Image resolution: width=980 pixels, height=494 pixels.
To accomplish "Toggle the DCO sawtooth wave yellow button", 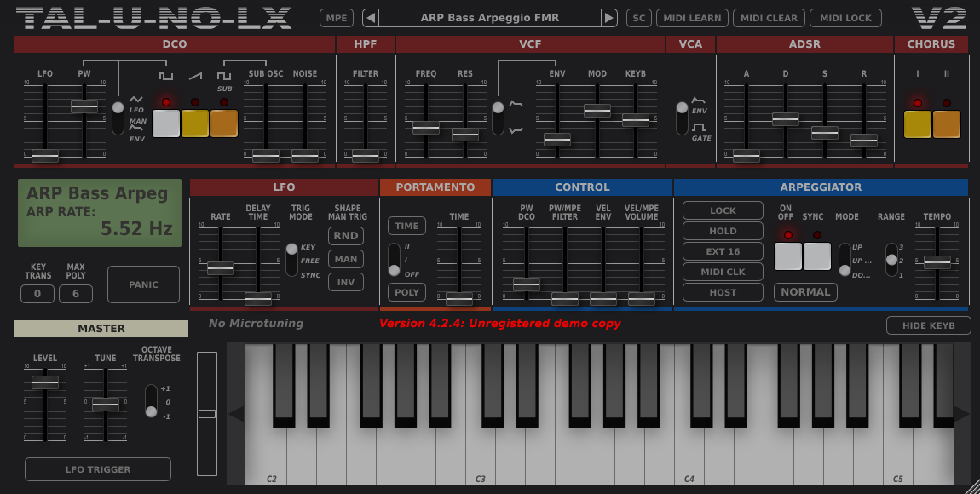I will point(195,123).
